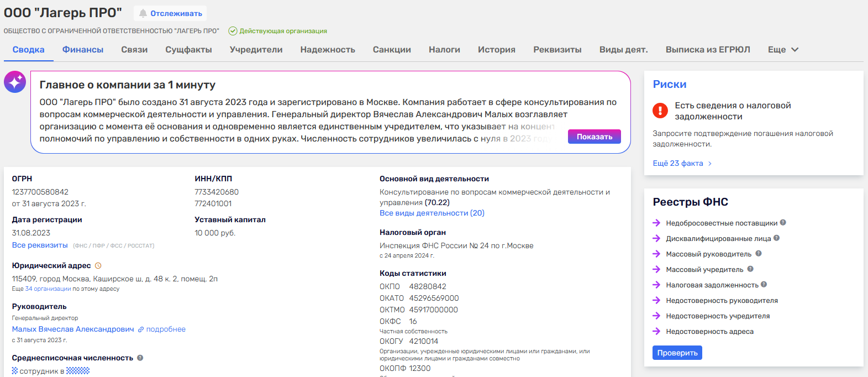Switch to the Финансы tab
This screenshot has width=868, height=377.
click(x=83, y=50)
